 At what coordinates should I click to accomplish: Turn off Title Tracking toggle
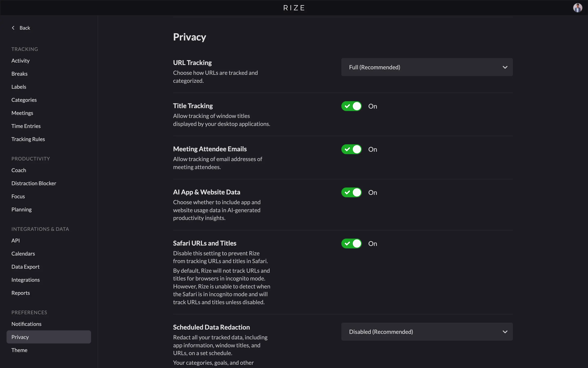[x=351, y=106]
